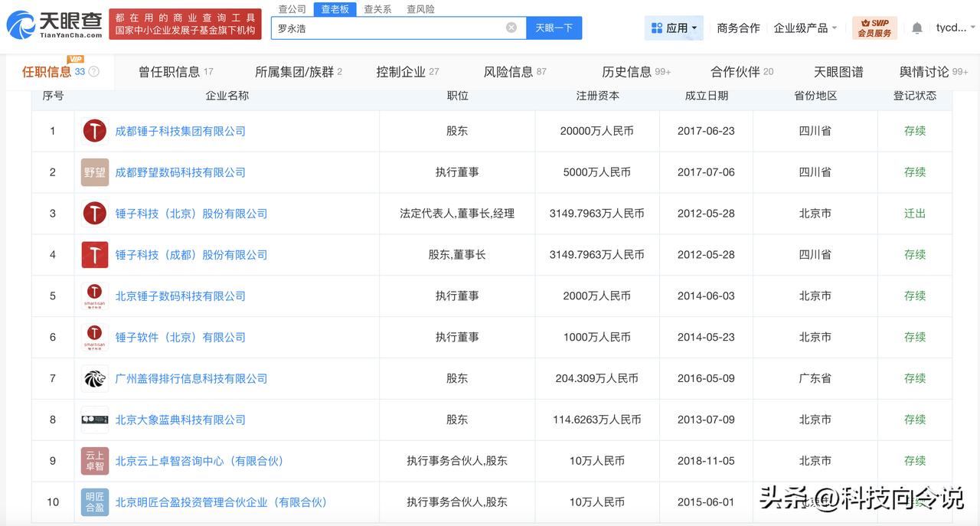Click the 成立日期 column header

coord(707,96)
